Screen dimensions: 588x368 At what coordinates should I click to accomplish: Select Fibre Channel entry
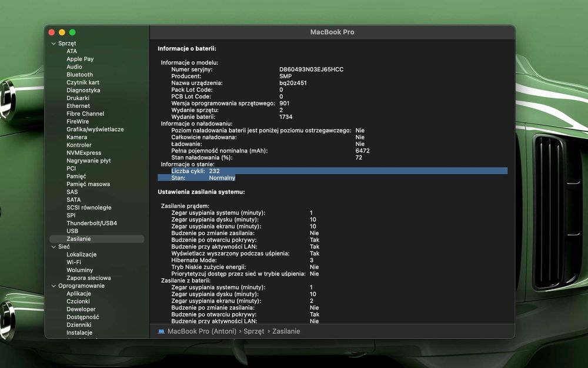tap(85, 114)
